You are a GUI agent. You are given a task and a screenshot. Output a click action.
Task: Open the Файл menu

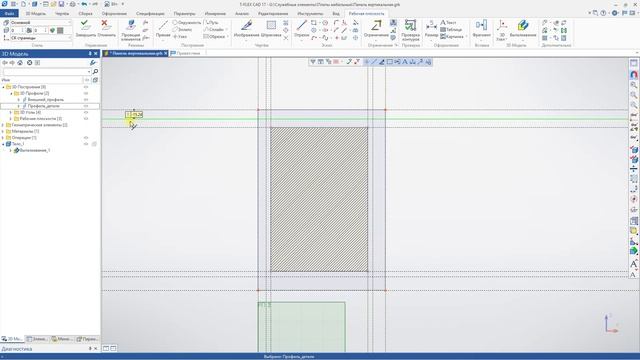tap(9, 13)
